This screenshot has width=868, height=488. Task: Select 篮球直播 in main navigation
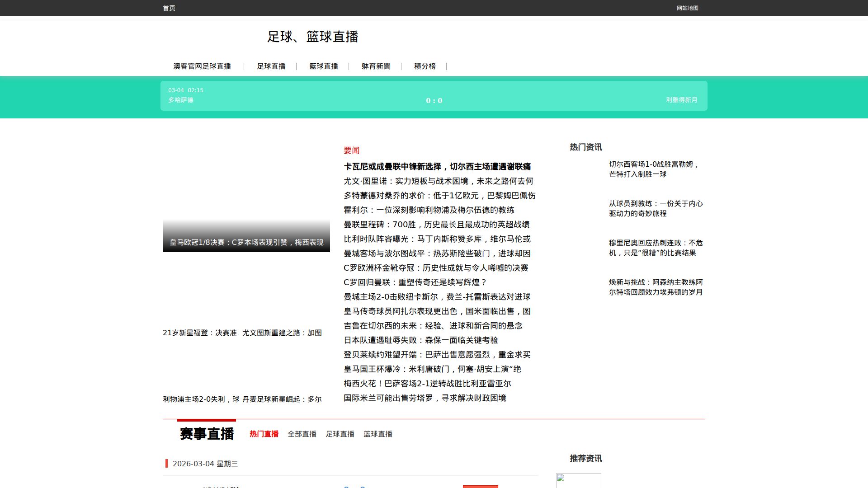coord(324,66)
